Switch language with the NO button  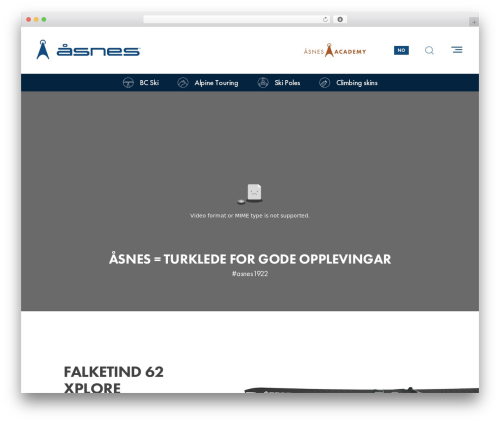[401, 50]
